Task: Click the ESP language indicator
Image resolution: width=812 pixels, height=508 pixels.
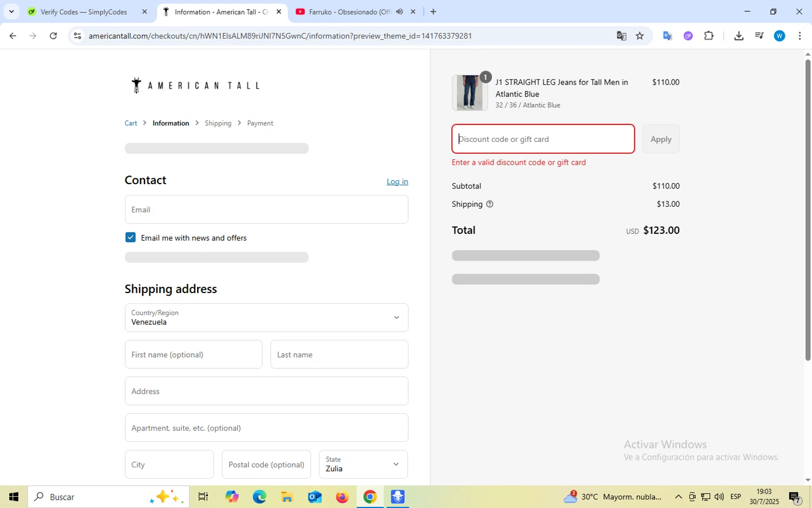Action: 736,497
